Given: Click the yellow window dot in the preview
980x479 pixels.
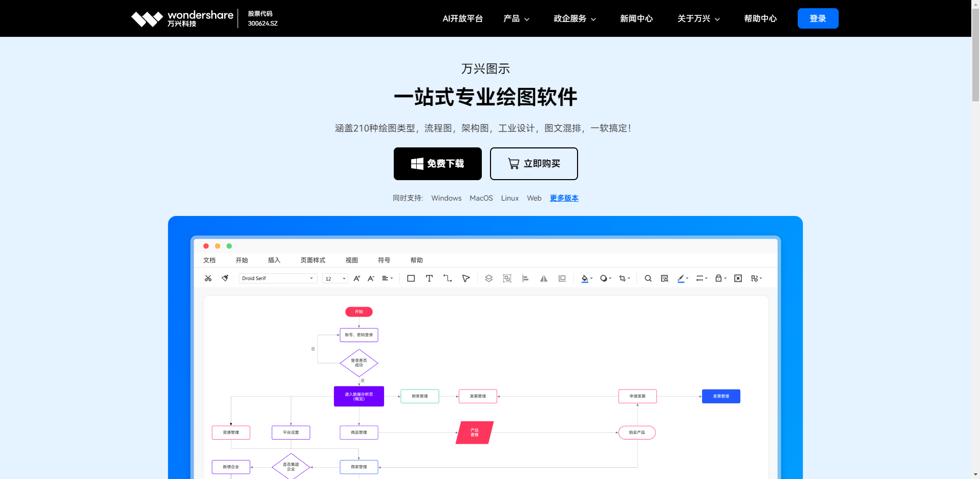Looking at the screenshot, I should [218, 246].
